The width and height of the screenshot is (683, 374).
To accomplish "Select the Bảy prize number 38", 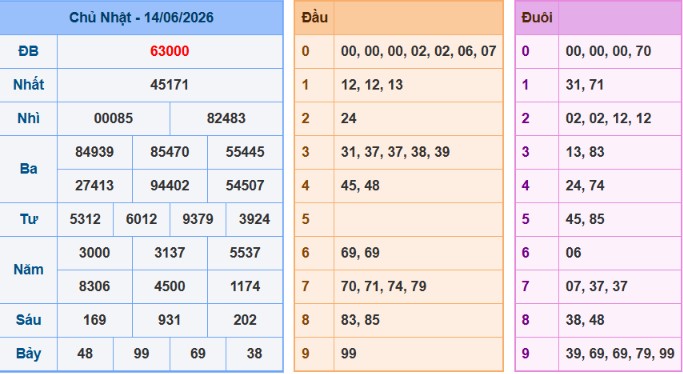I will [254, 354].
